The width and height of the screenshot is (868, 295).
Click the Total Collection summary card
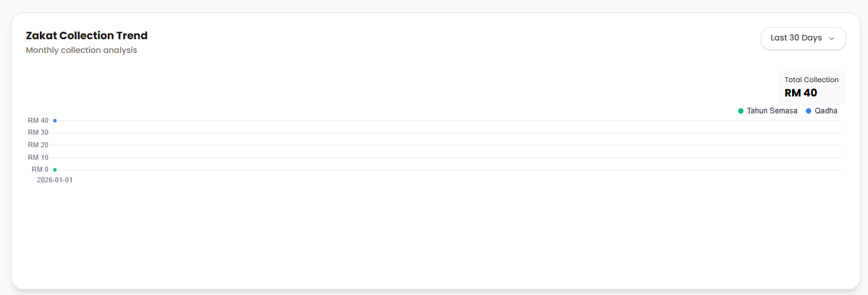pos(811,87)
